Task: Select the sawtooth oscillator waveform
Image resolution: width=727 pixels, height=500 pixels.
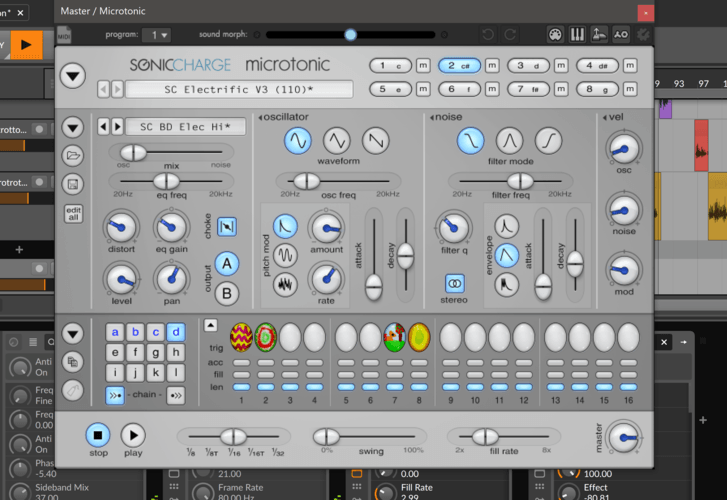Action: (376, 141)
